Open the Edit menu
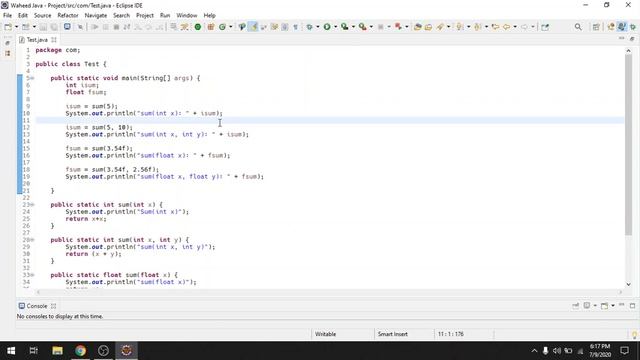The image size is (640, 360). pos(23,16)
